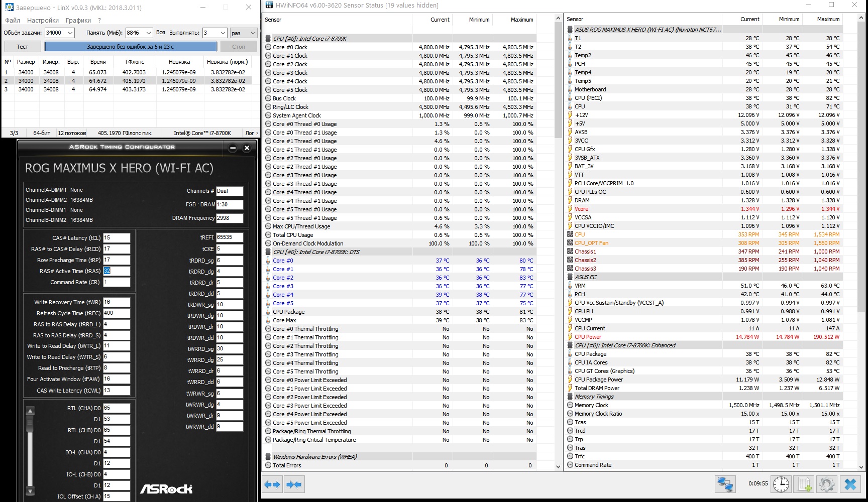Click the Maximum column header in left HWiNFO panel
The height and width of the screenshot is (502, 868).
pos(515,20)
